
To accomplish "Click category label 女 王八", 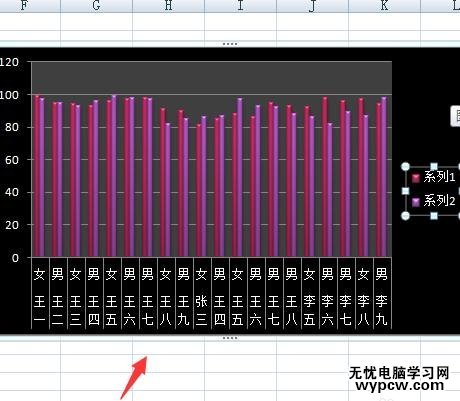I will (x=165, y=297).
